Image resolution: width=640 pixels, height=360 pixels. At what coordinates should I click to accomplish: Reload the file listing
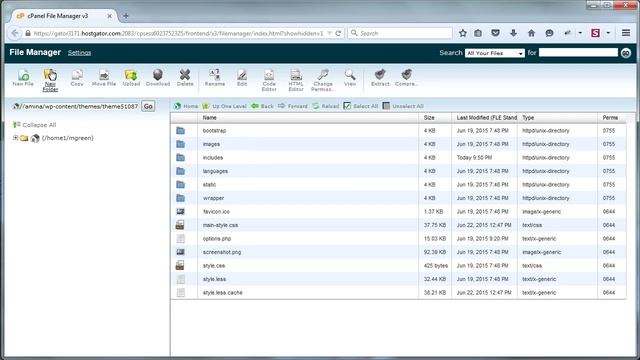(x=326, y=106)
